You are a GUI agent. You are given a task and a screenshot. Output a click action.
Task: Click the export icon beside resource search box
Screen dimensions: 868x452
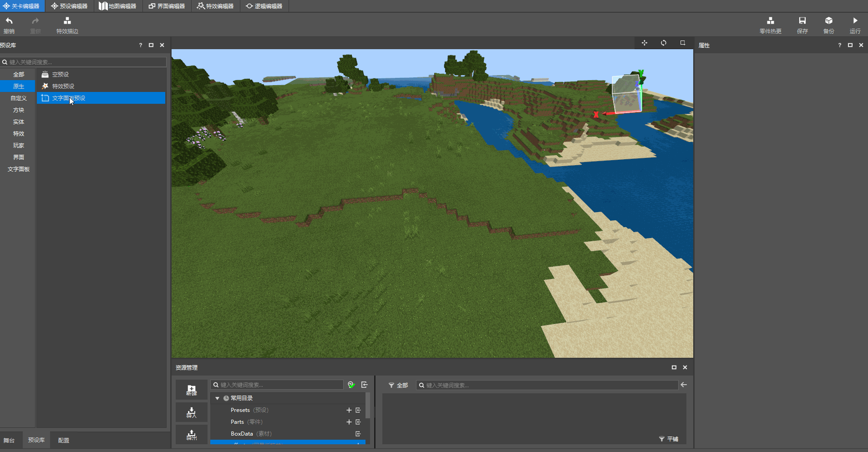click(364, 385)
